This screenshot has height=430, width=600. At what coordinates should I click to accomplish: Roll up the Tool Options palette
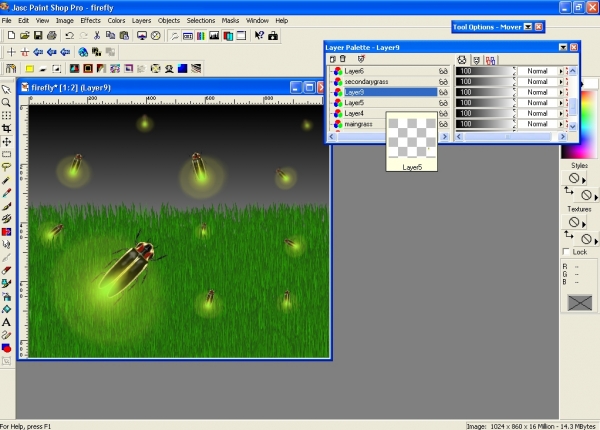click(x=528, y=27)
